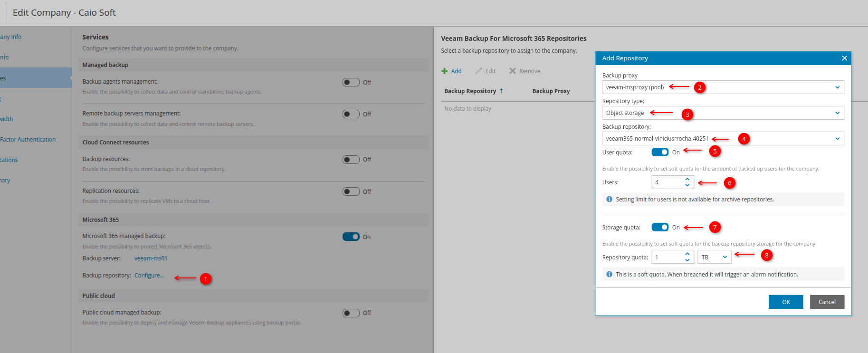This screenshot has width=868, height=353.
Task: Click the Users quota number field
Action: [668, 182]
